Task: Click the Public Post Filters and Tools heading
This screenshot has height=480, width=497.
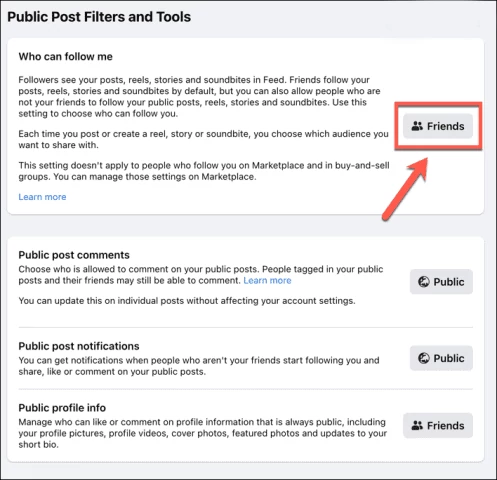Action: tap(99, 17)
